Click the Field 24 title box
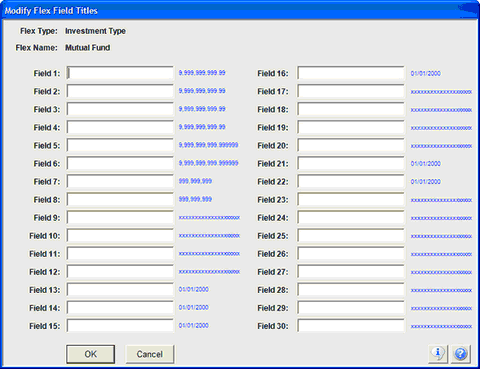Image resolution: width=480 pixels, height=369 pixels. 351,217
